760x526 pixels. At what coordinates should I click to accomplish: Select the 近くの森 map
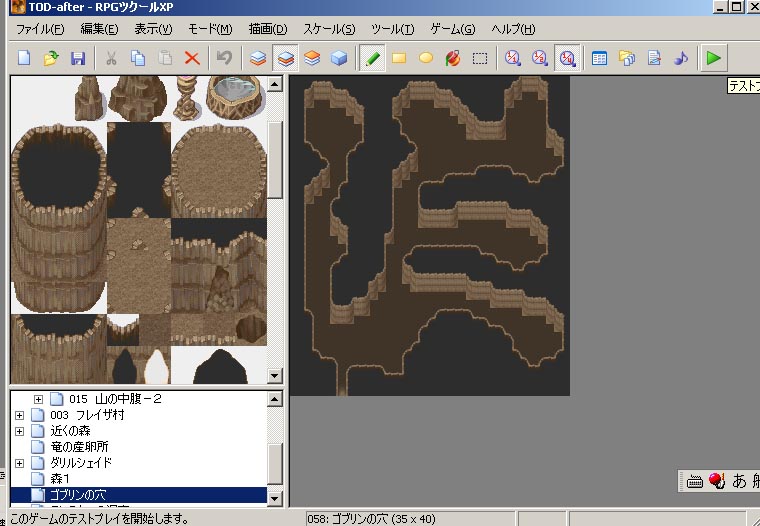pyautogui.click(x=70, y=431)
